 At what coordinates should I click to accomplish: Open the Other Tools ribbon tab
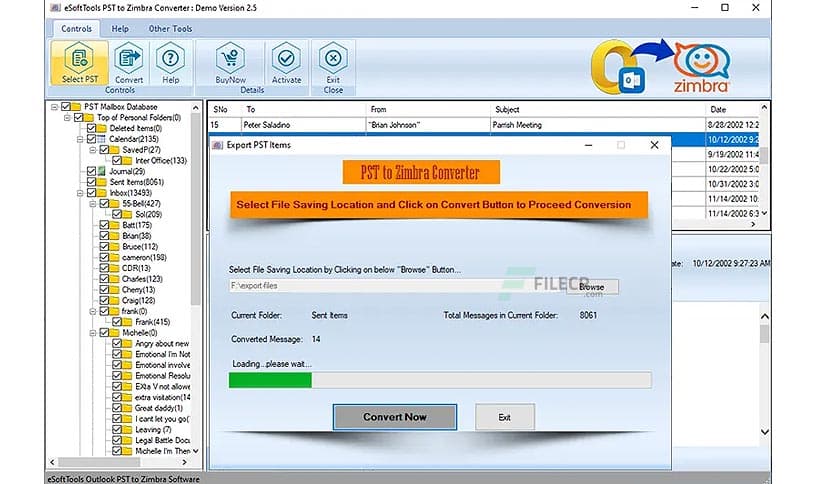pos(170,29)
